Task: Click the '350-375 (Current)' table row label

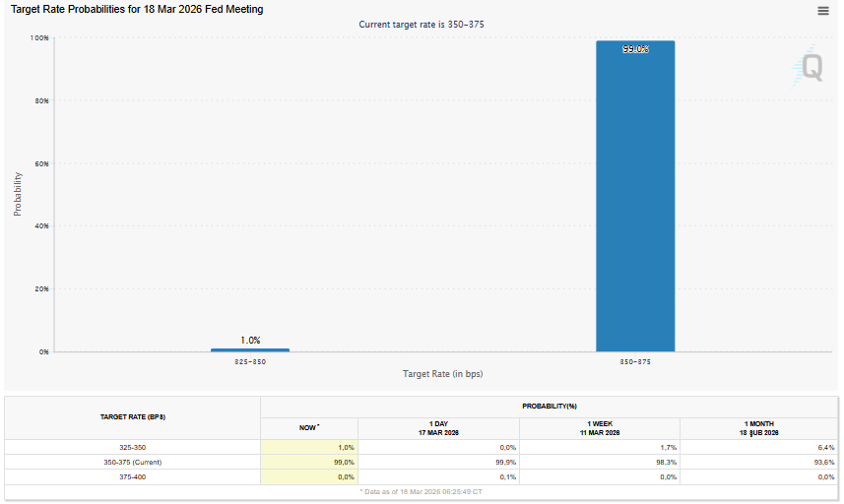Action: [x=132, y=462]
